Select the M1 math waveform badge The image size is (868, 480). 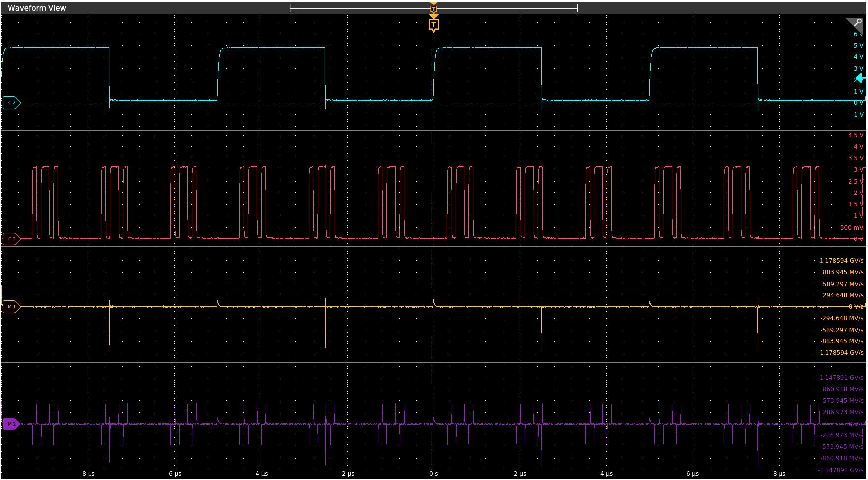point(11,307)
